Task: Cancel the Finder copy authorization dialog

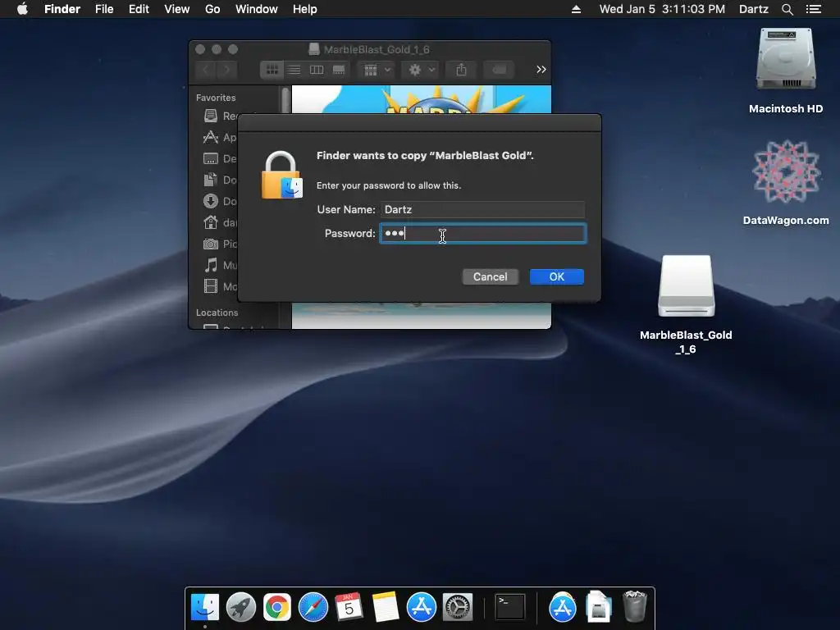Action: [490, 277]
